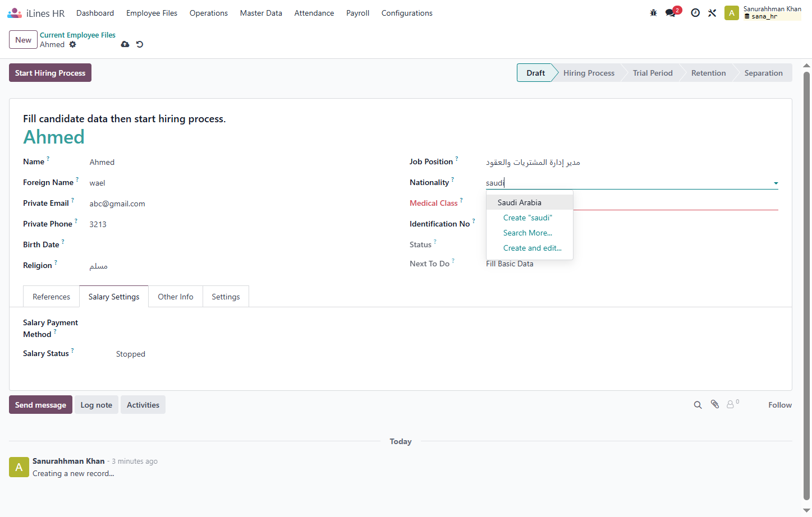The width and height of the screenshot is (812, 517).
Task: Choose Create "saudi" option
Action: 530,218
